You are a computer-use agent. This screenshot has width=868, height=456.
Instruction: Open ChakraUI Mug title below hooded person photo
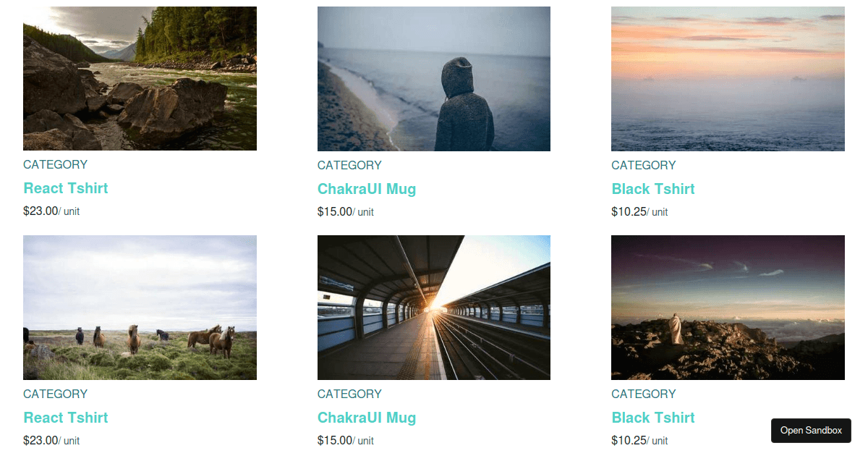(x=367, y=189)
